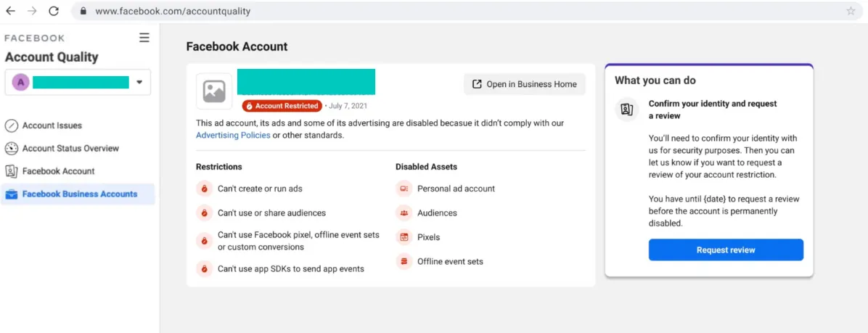Click the 'Facebook Account' page heading

pos(237,46)
